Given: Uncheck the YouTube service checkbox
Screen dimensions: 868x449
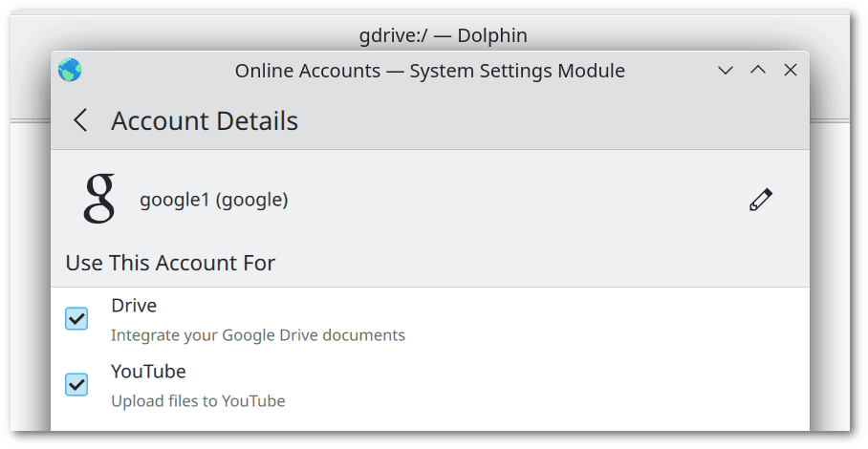Looking at the screenshot, I should tap(76, 384).
